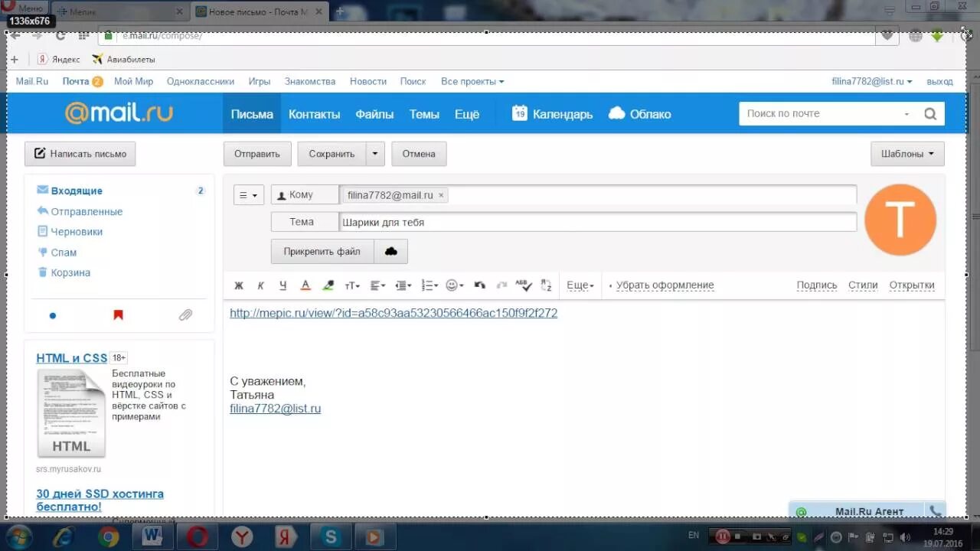Screen dimensions: 980x551
Task: Click the Отправить button
Action: coord(257,154)
